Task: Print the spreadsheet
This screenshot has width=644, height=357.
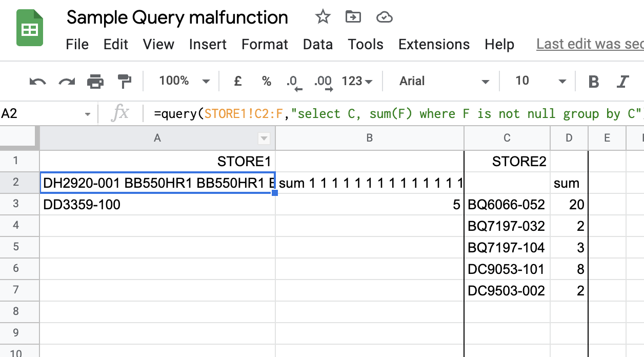Action: pos(95,81)
